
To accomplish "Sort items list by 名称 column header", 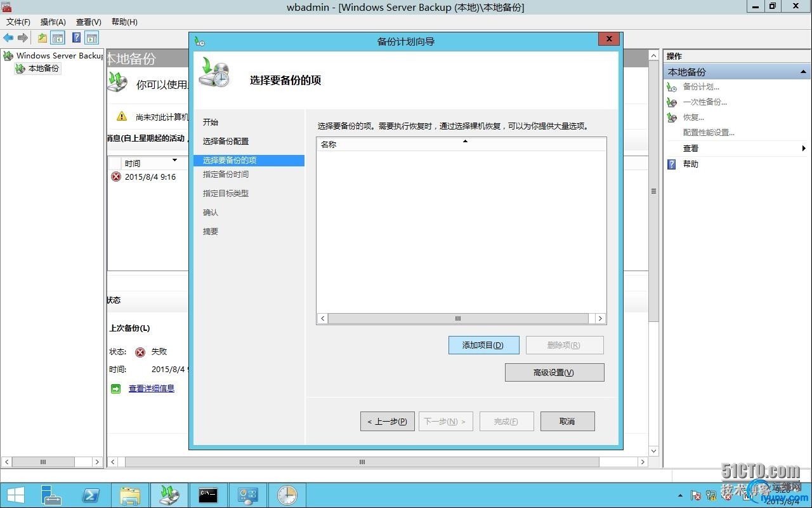I will click(461, 144).
